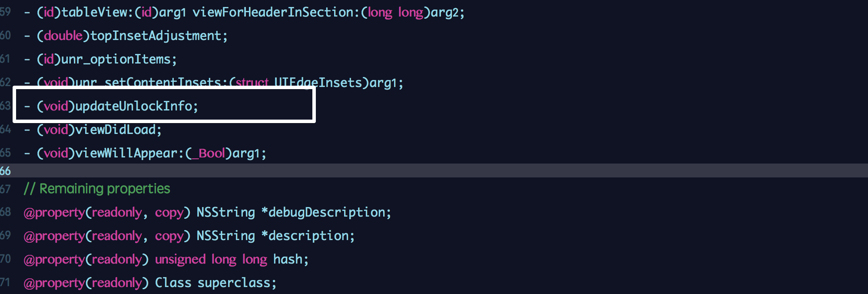Click the hash property name
868x294 pixels.
click(287, 259)
